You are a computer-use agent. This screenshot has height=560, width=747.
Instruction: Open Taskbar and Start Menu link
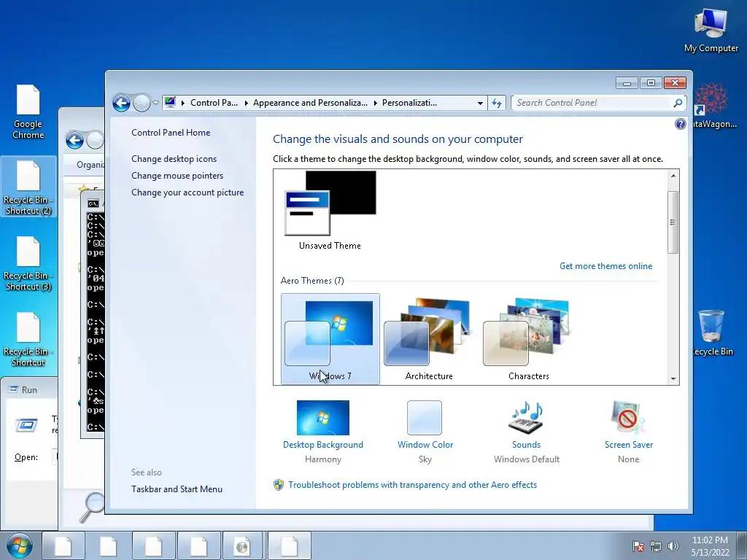click(177, 489)
